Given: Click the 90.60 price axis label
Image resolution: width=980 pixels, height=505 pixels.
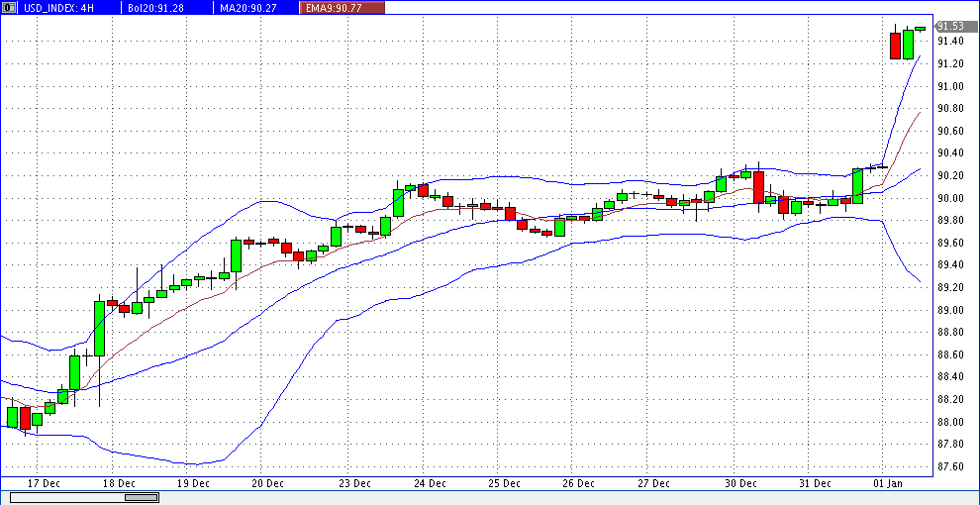Looking at the screenshot, I should (952, 131).
